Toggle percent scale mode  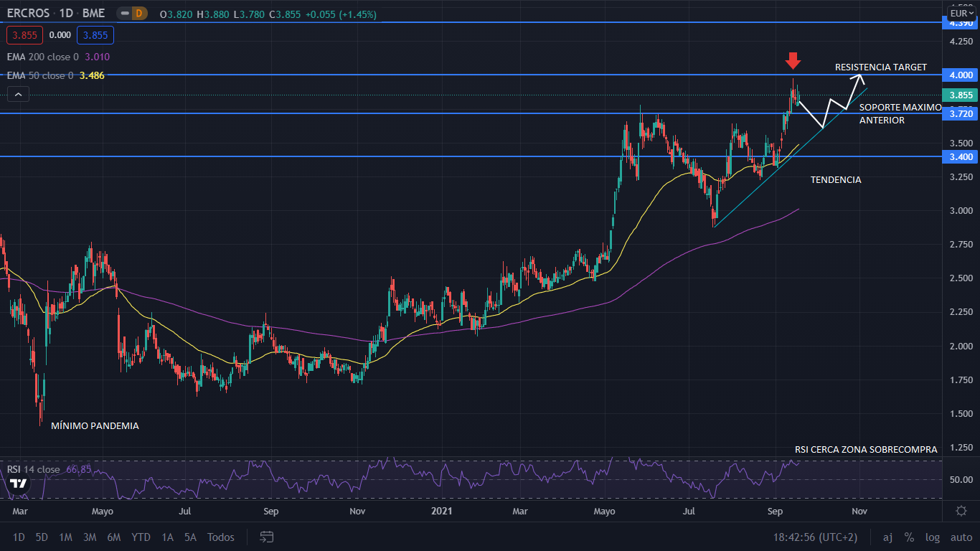pos(909,537)
